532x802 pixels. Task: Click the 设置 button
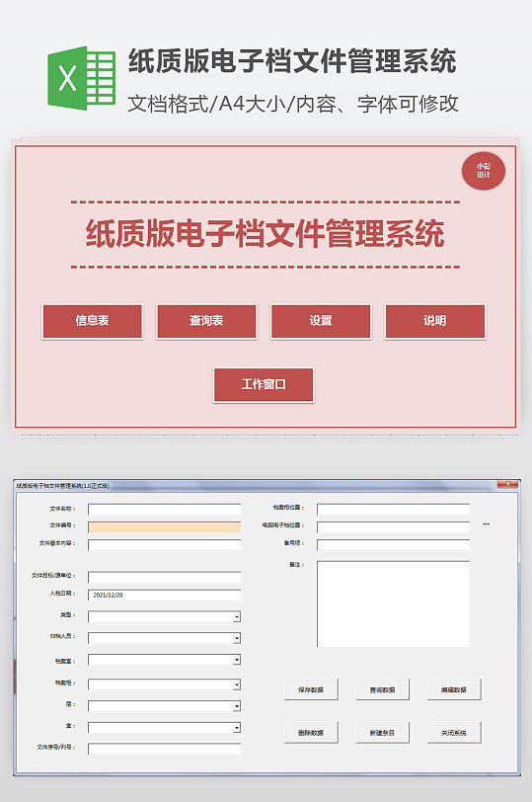point(321,321)
